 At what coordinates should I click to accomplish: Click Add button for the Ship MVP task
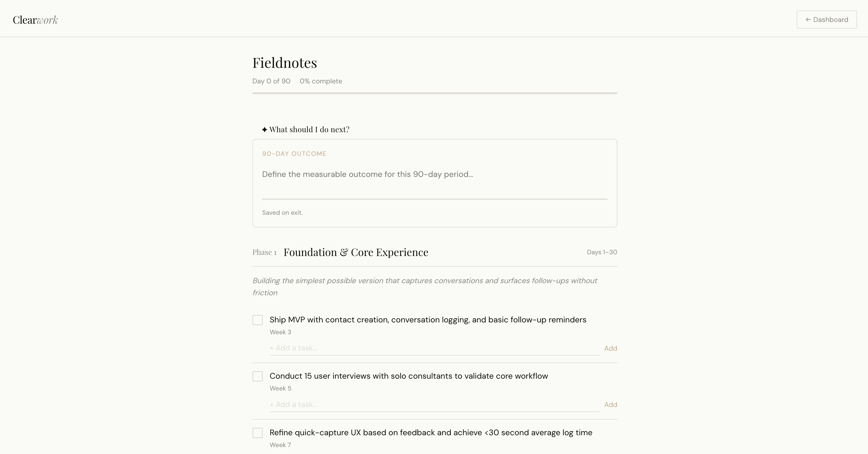(610, 348)
